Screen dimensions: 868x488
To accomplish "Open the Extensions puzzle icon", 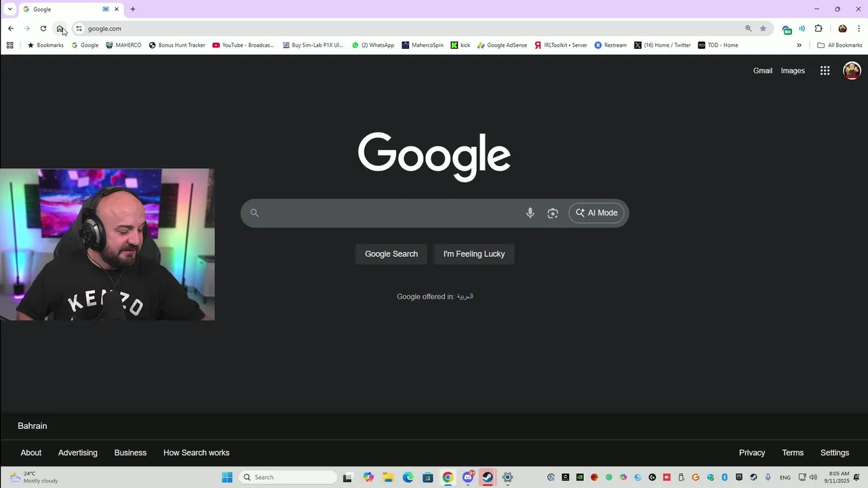I will pyautogui.click(x=818, y=28).
